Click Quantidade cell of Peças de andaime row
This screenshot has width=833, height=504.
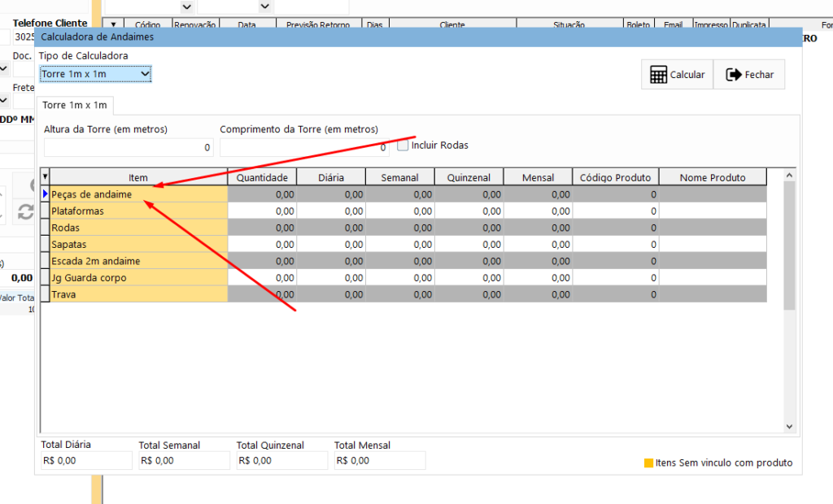(x=262, y=194)
